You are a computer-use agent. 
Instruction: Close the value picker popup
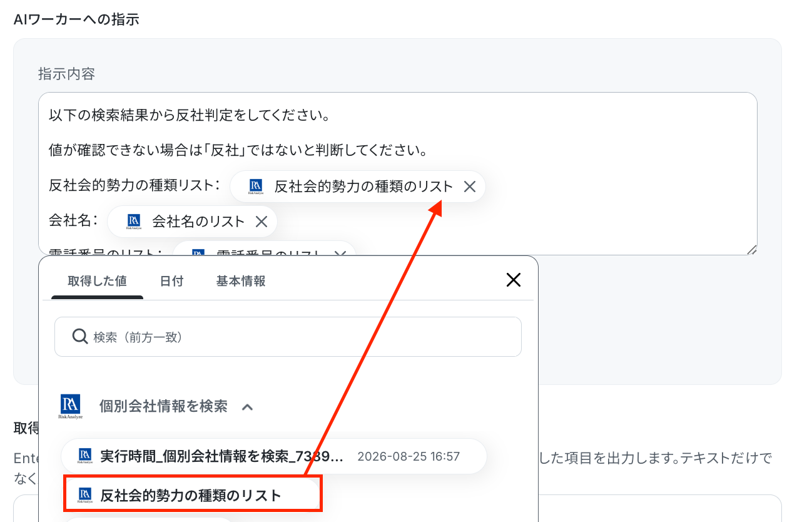(x=513, y=280)
